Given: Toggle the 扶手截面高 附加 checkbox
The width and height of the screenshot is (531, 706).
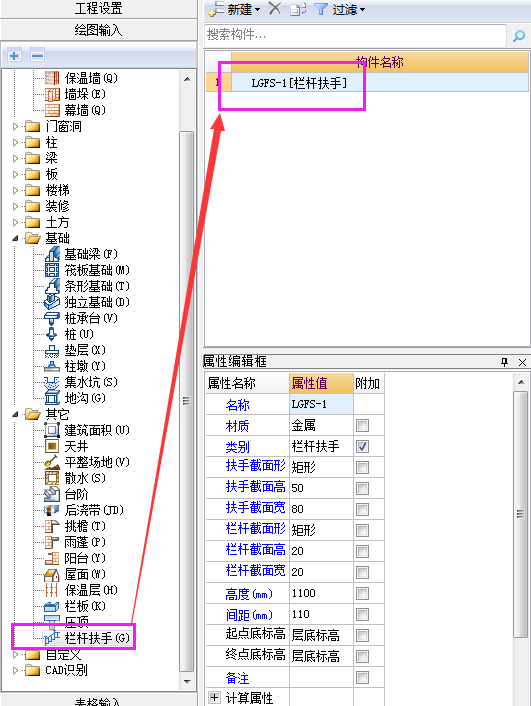Looking at the screenshot, I should click(x=362, y=489).
